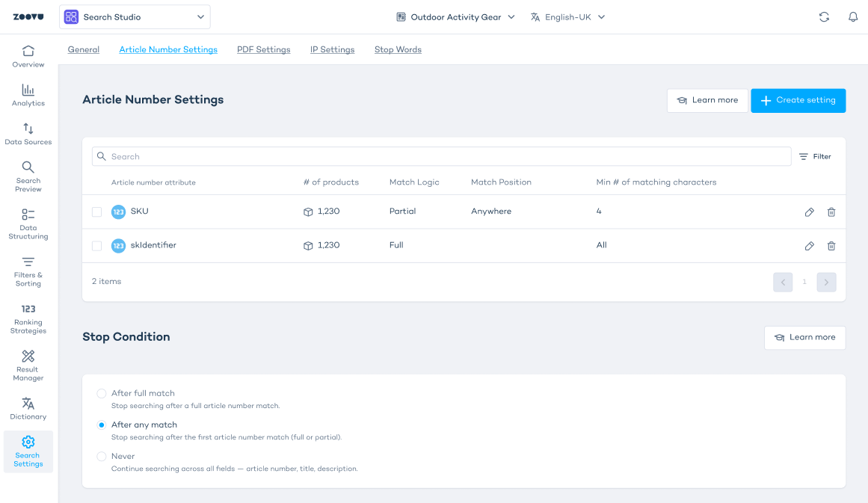The width and height of the screenshot is (868, 503).
Task: Click the 'All' minimum characters cell
Action: 601,245
